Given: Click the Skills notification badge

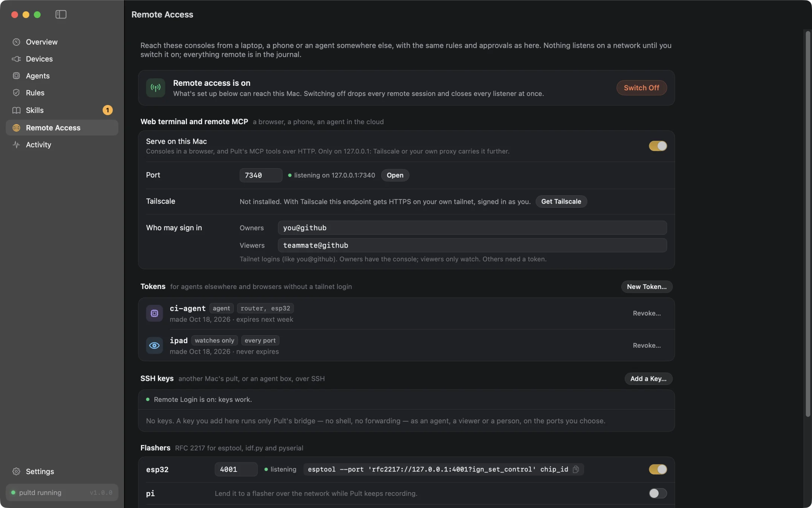Looking at the screenshot, I should pos(108,110).
